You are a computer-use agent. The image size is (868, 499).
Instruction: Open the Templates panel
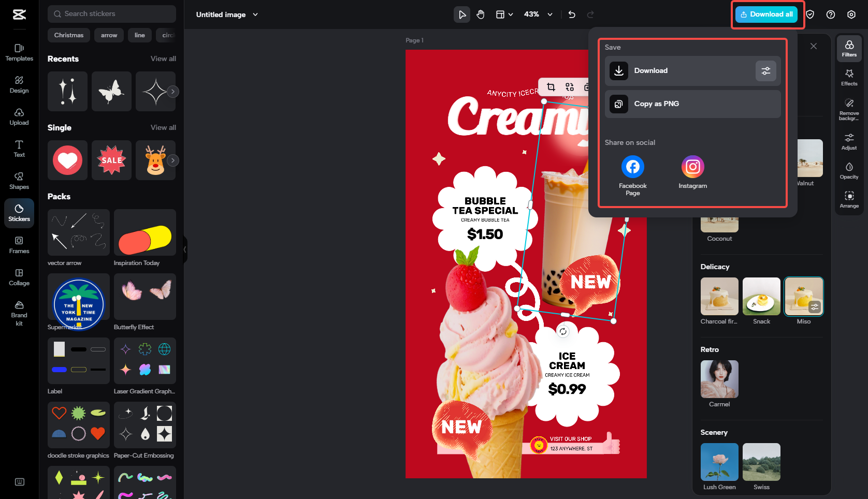click(19, 53)
